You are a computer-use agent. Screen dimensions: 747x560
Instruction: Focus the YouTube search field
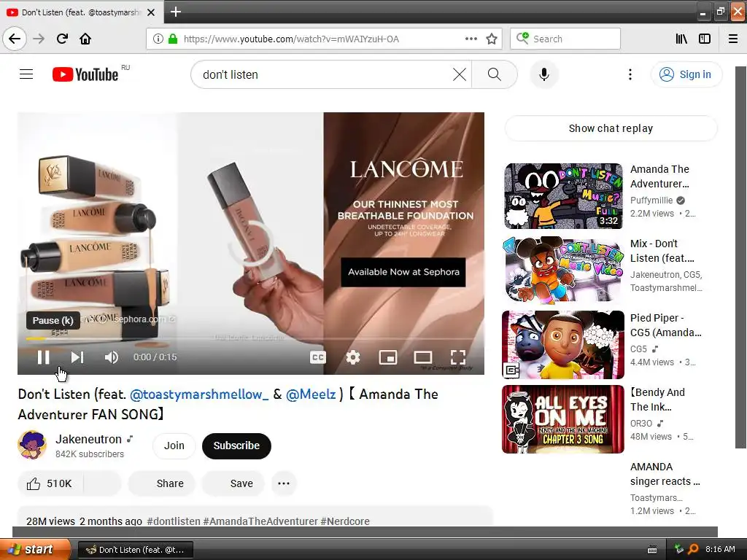pyautogui.click(x=324, y=74)
